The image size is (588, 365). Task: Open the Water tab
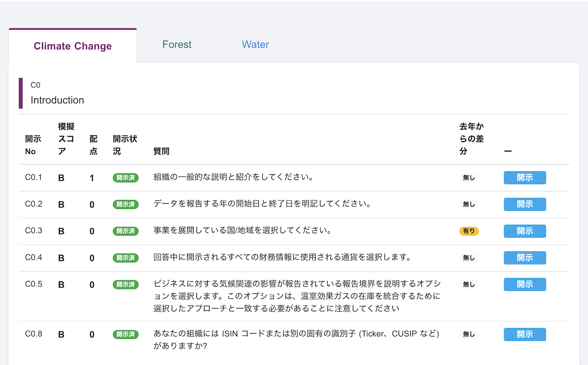255,44
